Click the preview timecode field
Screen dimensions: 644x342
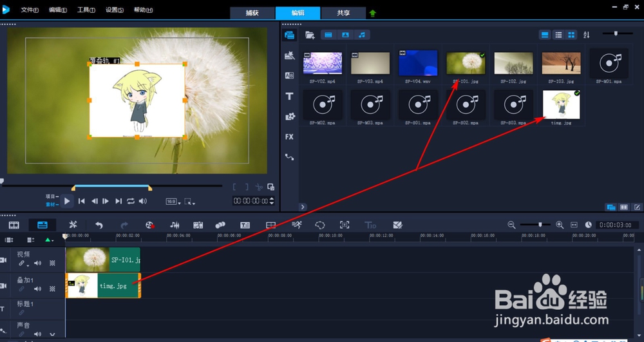[251, 201]
